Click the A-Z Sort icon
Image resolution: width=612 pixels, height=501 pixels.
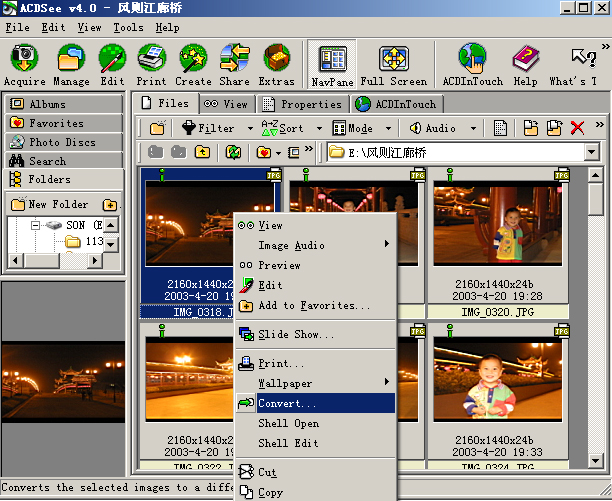(x=270, y=128)
